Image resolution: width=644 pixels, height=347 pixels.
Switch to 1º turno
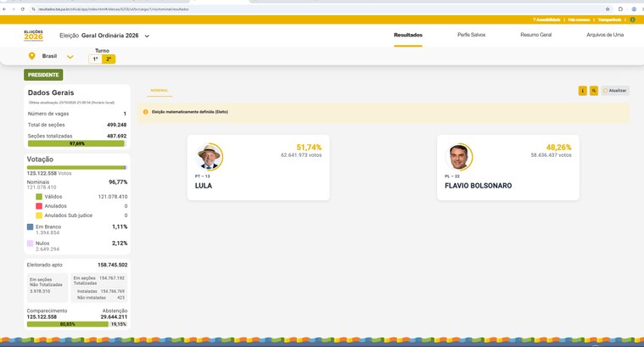(x=95, y=59)
